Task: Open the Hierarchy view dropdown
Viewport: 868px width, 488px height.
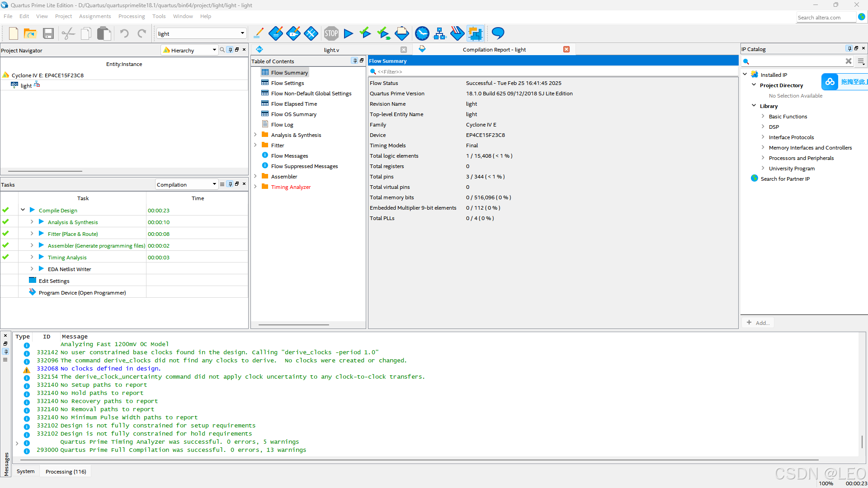Action: coord(214,50)
